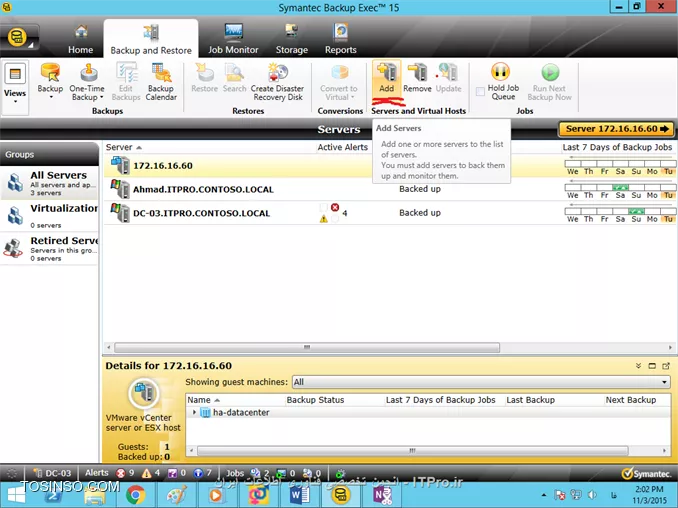Click the details pane horizontal scrollbar

coord(413,451)
